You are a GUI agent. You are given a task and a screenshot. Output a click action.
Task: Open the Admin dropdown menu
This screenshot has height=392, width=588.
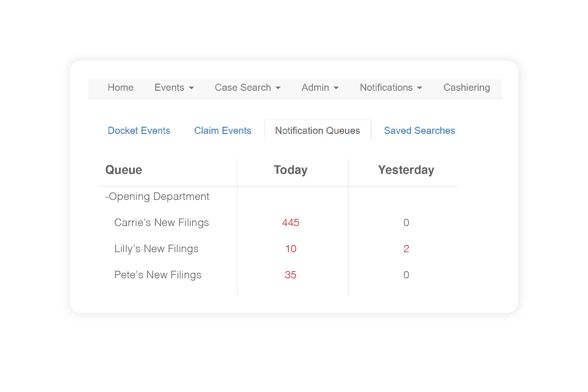(320, 88)
